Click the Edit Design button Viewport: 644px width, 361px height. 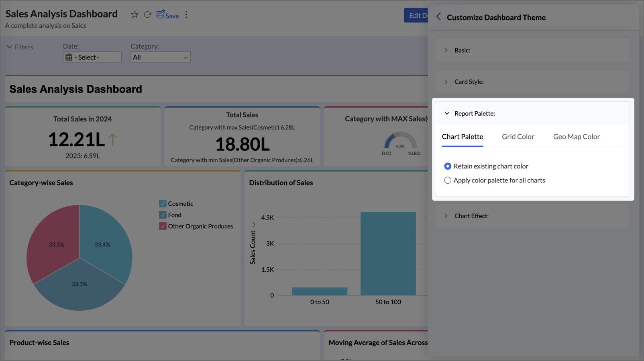416,16
